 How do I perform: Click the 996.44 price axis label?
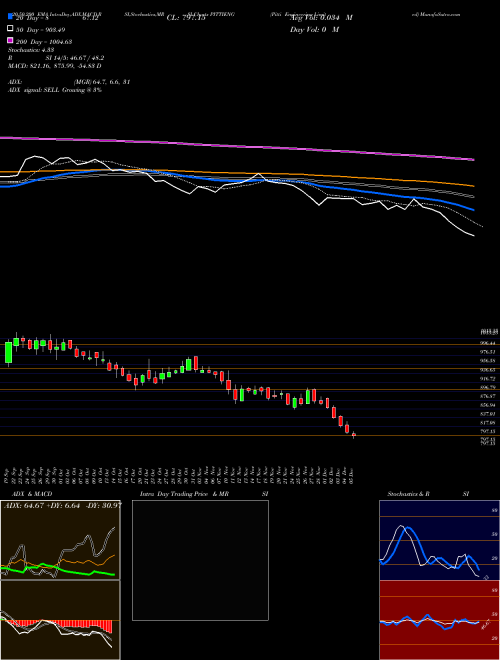(x=487, y=343)
